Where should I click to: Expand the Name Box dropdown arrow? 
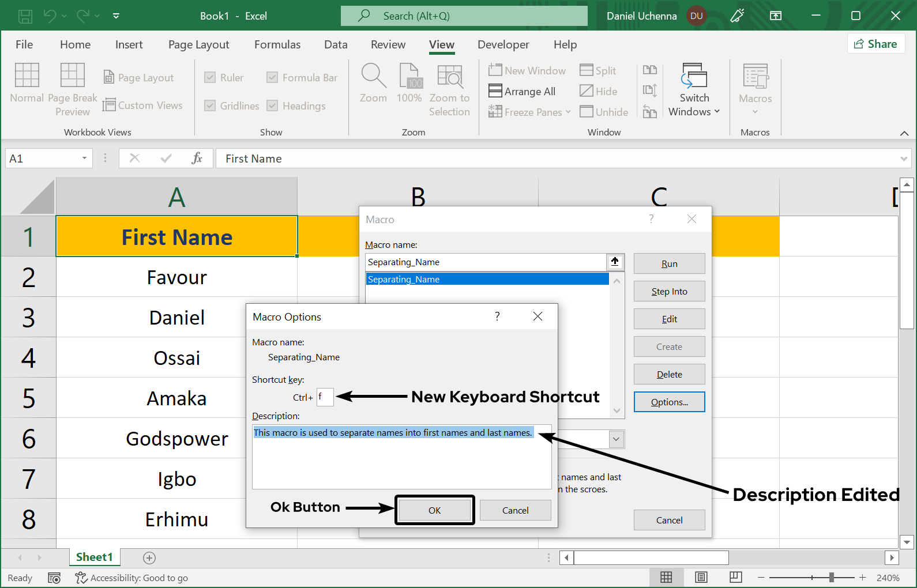(x=84, y=159)
